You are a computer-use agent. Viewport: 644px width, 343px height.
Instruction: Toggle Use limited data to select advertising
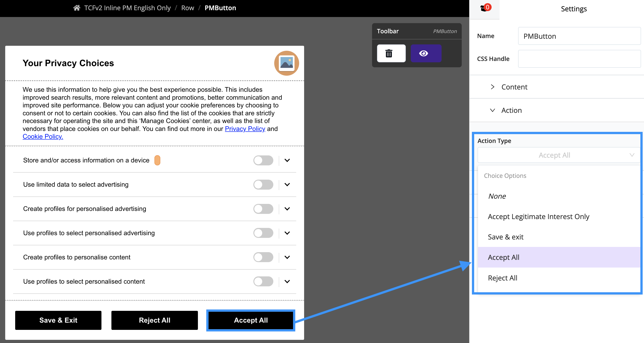pyautogui.click(x=263, y=184)
